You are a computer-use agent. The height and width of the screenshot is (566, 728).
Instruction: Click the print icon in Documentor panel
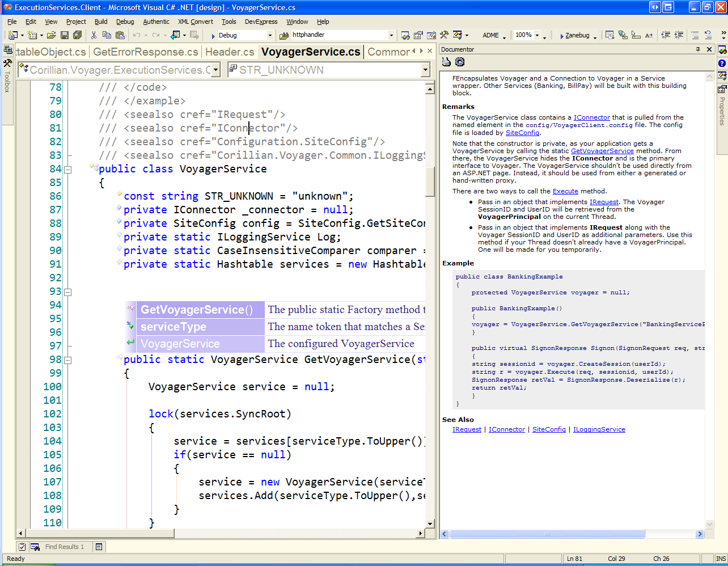click(446, 62)
